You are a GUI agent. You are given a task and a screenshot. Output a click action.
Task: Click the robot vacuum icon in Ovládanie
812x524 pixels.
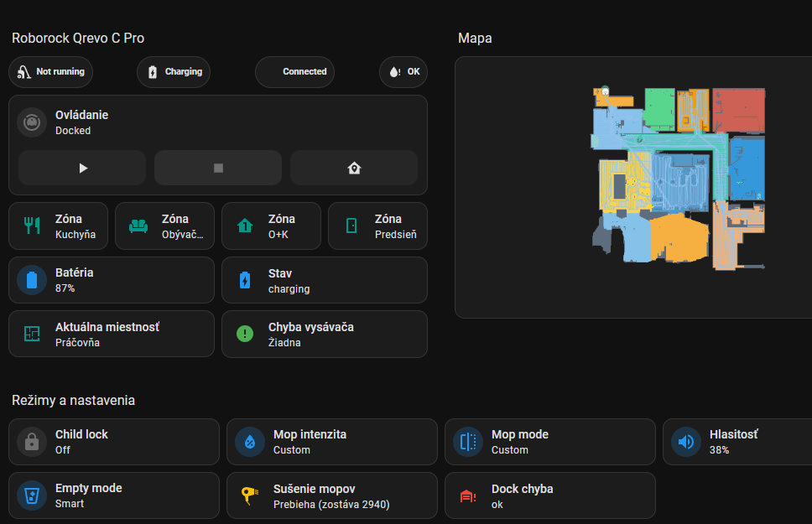coord(32,122)
